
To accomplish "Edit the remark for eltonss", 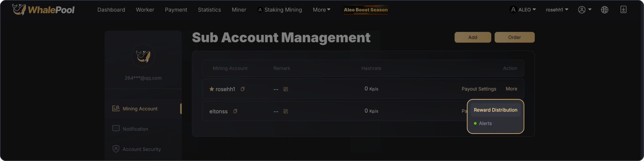I will [286, 111].
